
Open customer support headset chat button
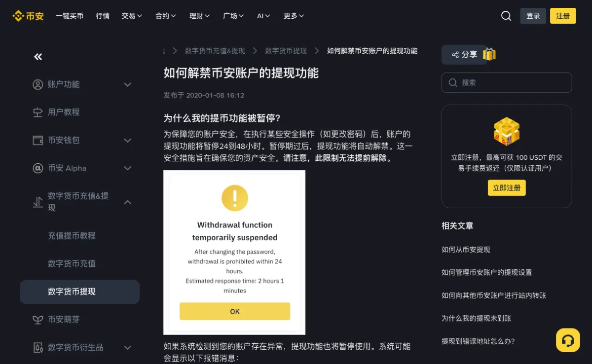click(568, 340)
